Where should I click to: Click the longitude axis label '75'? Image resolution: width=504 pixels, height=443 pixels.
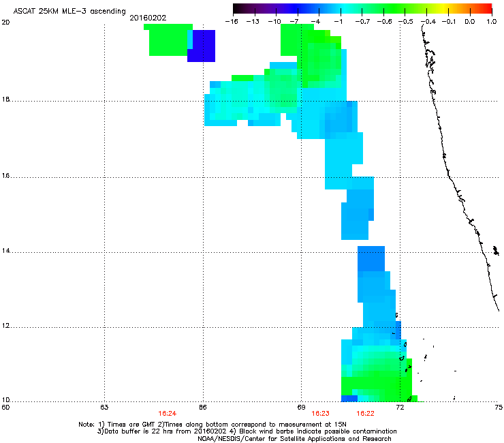(x=499, y=408)
